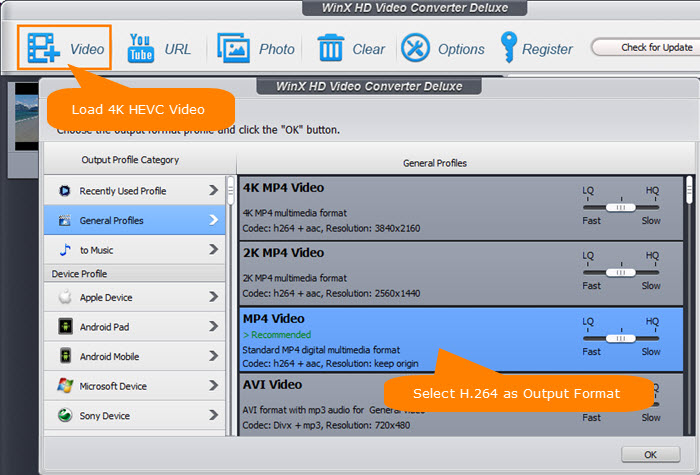Viewport: 700px width, 475px height.
Task: Click the Check for Update button
Action: 647,47
